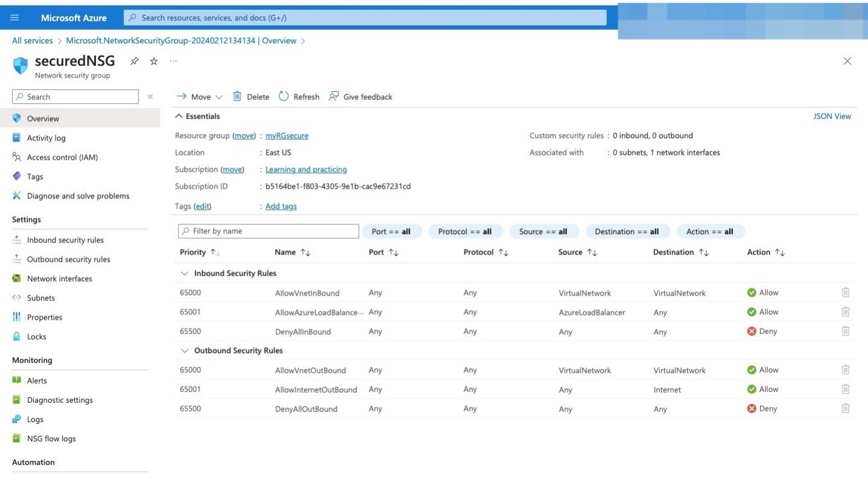868x477 pixels.
Task: Delete the AllowVnetInBound rule via trash icon
Action: pyautogui.click(x=846, y=292)
